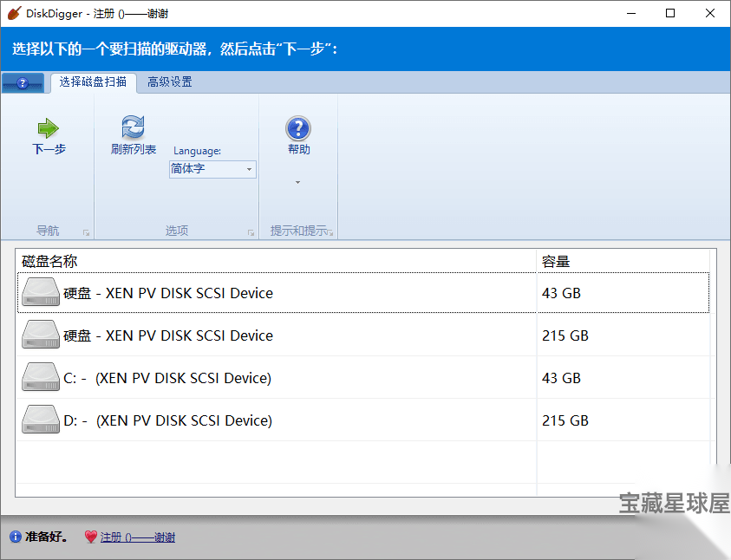
Task: Click the drive icon for the D: row
Action: (41, 420)
